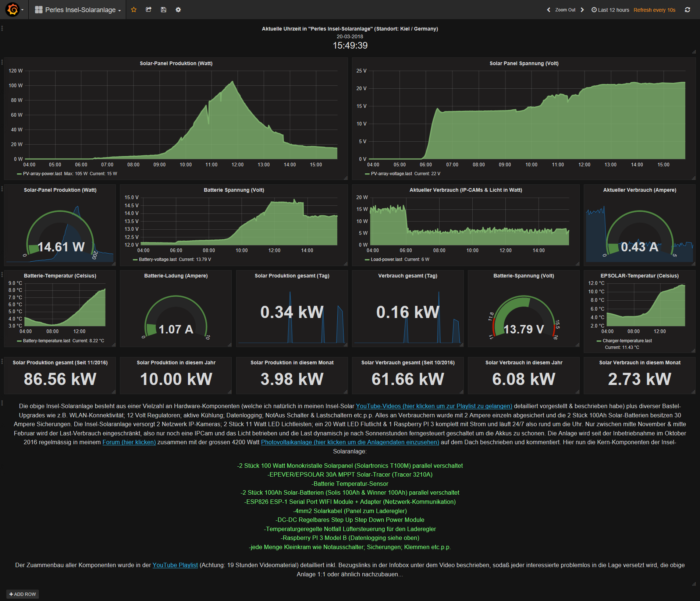Click the ADD ROW button
This screenshot has height=601, width=700.
coord(22,594)
